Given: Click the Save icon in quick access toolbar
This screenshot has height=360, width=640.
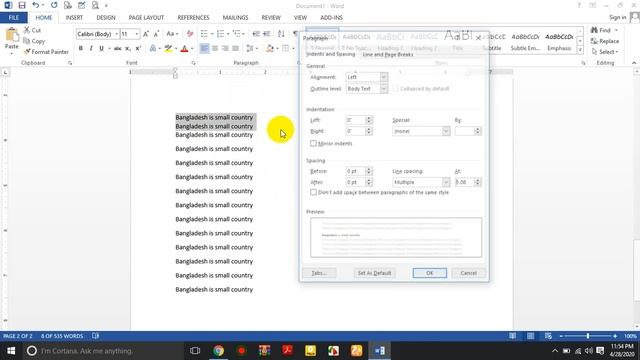Looking at the screenshot, I should click(22, 5).
